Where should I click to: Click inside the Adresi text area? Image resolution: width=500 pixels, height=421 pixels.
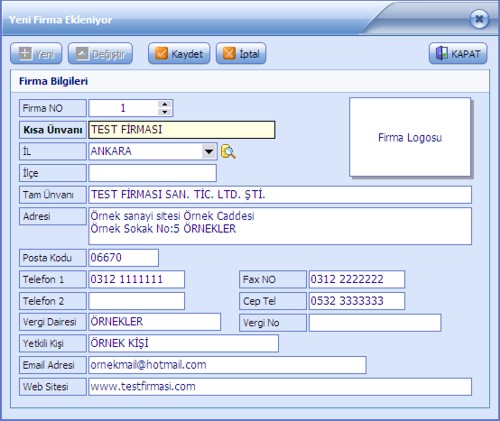click(x=280, y=226)
